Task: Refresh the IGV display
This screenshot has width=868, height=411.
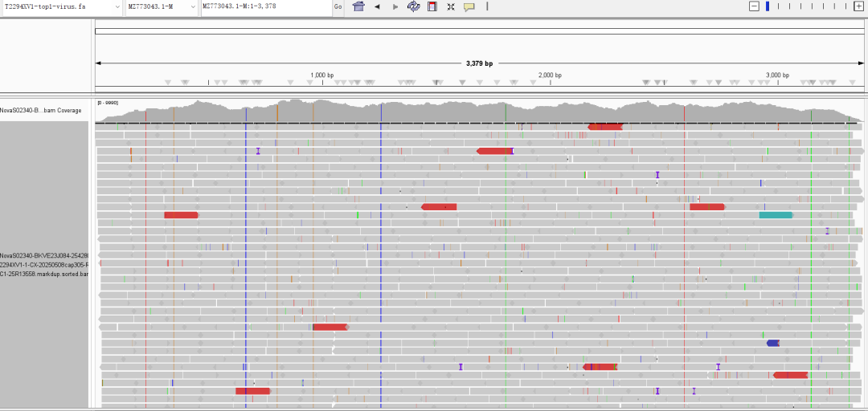Action: (414, 6)
